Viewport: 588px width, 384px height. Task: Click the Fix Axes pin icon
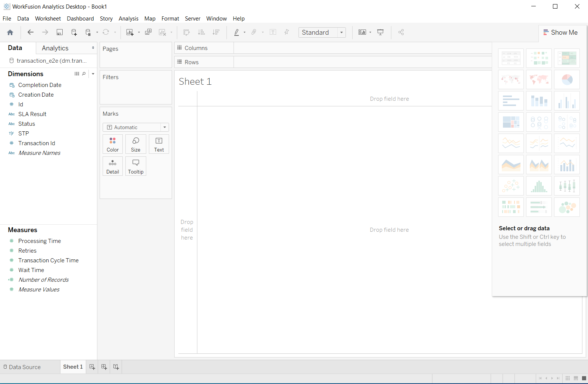tap(287, 32)
